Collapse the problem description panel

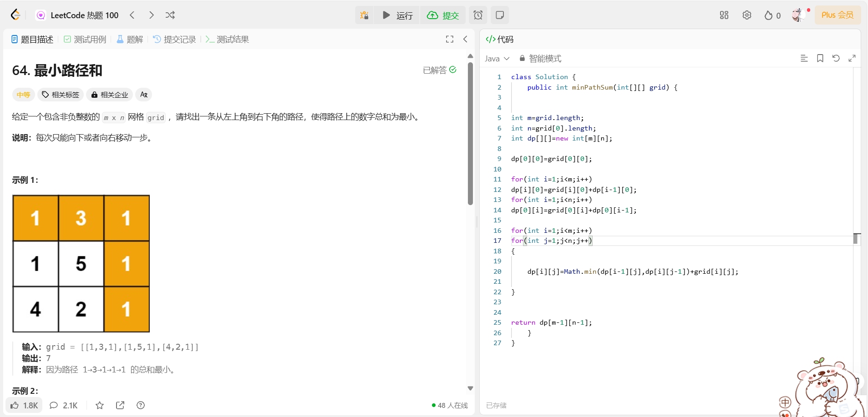click(x=465, y=39)
